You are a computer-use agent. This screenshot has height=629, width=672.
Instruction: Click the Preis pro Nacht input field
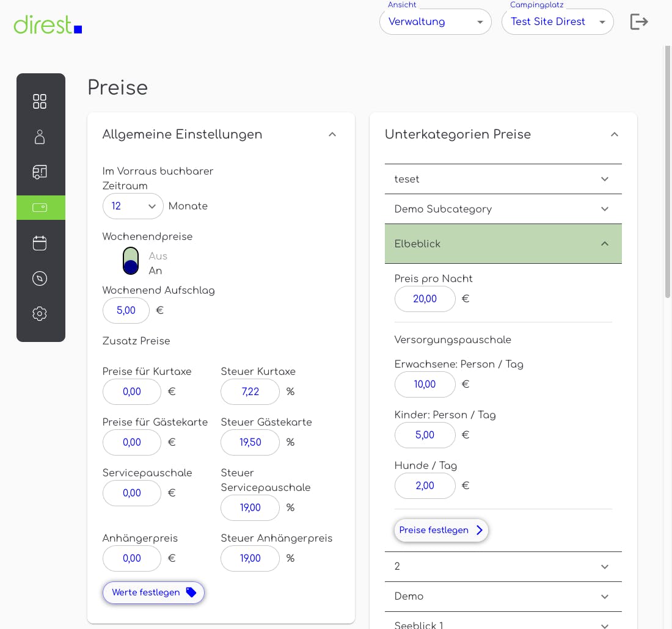[425, 299]
